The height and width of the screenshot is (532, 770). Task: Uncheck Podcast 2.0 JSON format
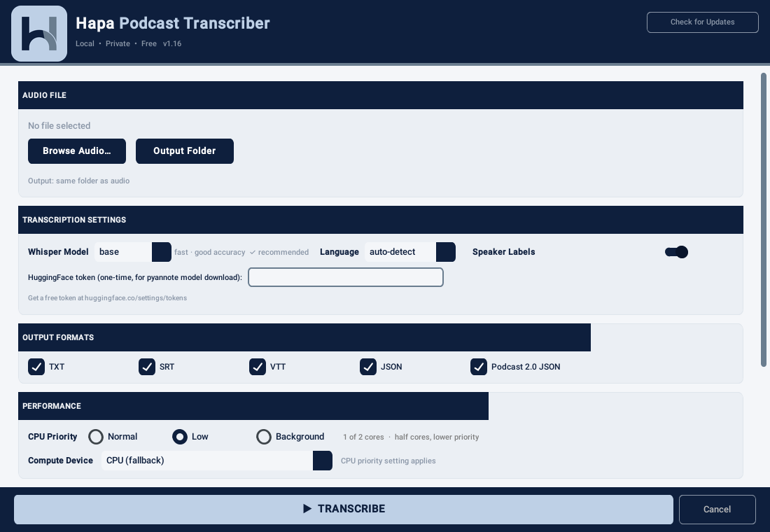click(479, 367)
